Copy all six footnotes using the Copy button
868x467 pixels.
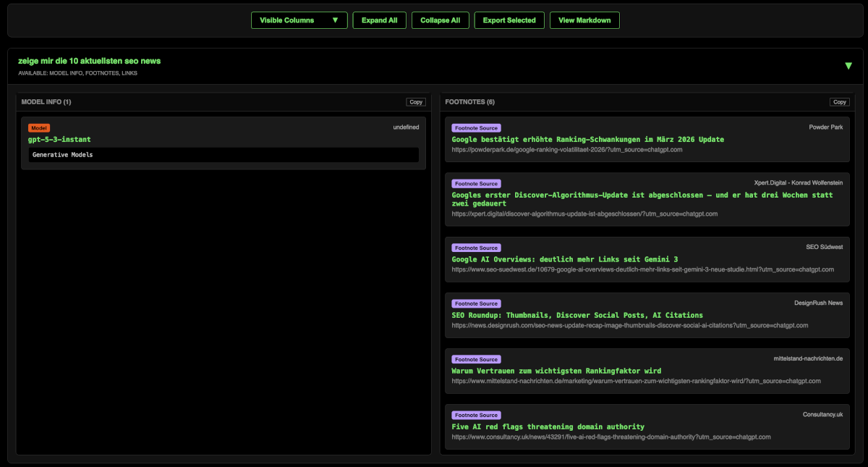839,102
